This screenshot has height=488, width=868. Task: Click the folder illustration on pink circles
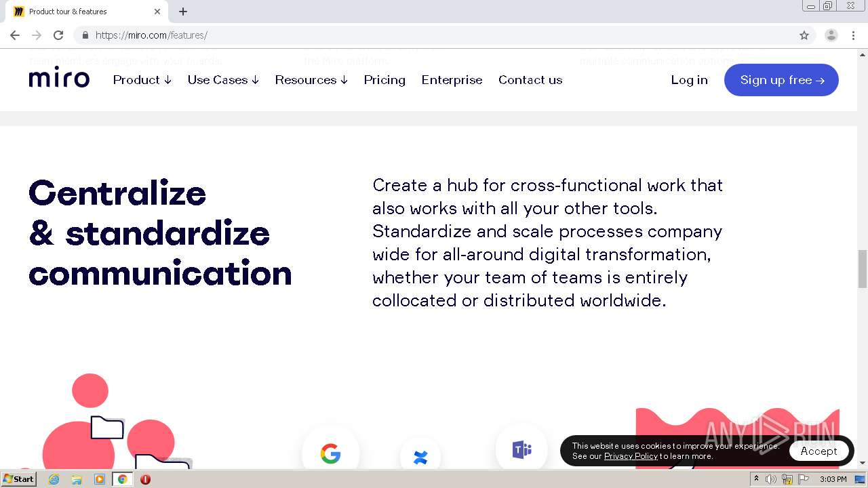107,428
